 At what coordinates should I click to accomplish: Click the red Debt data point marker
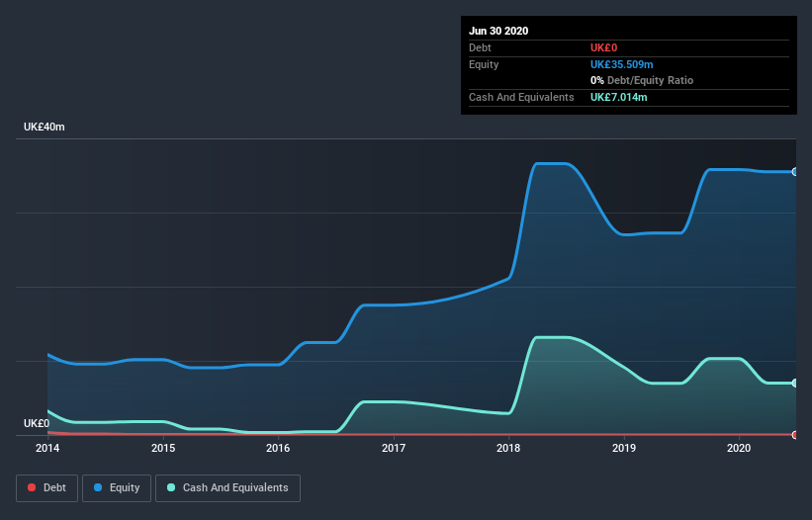(x=795, y=435)
